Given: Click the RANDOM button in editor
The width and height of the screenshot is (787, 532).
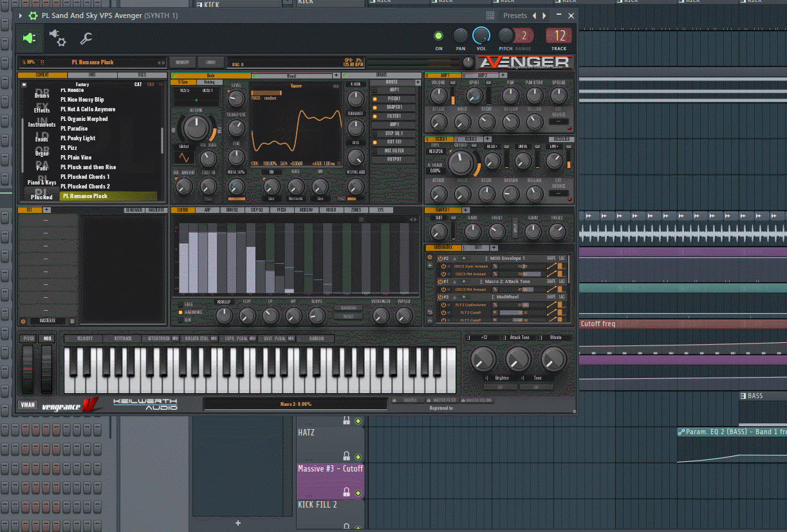Looking at the screenshot, I should 348,308.
